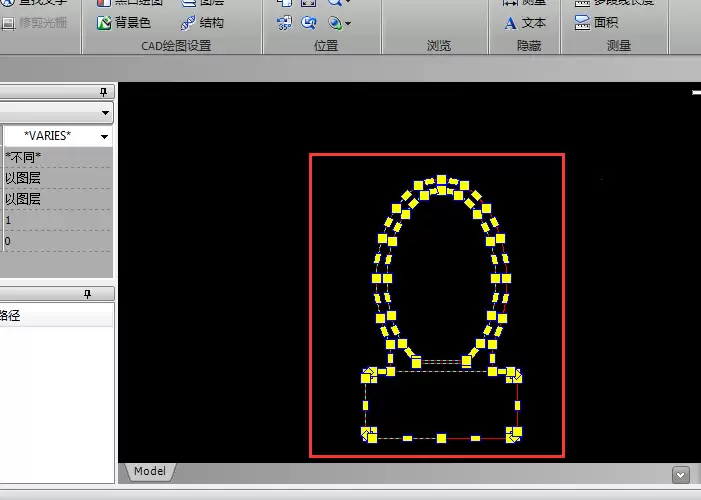Toggle the pin on the properties panel

click(103, 92)
